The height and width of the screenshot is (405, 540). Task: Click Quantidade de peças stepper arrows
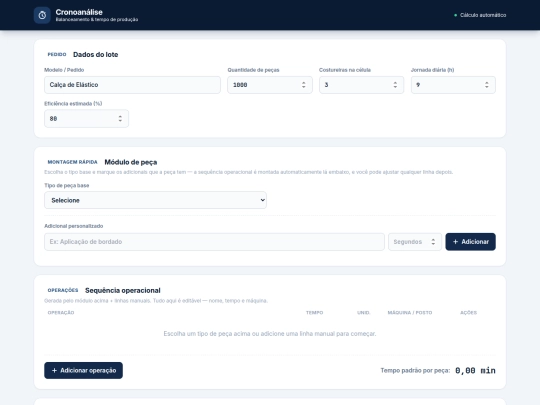[x=303, y=85]
